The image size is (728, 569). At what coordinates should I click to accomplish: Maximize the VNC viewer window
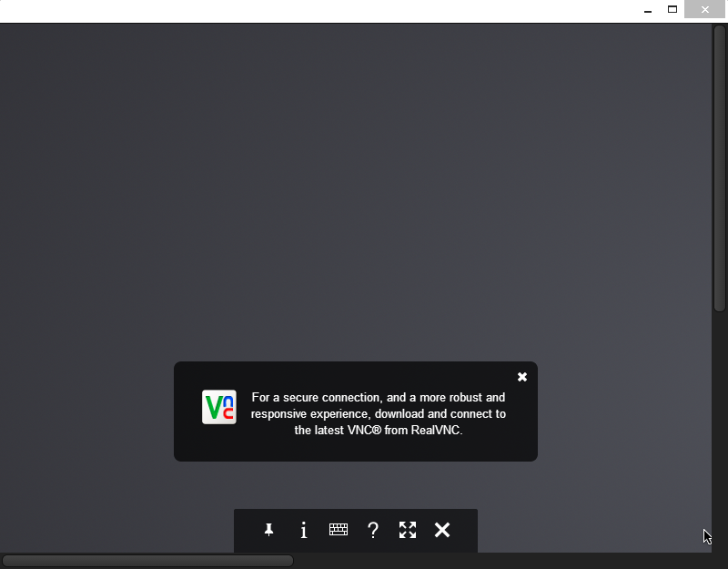[672, 9]
